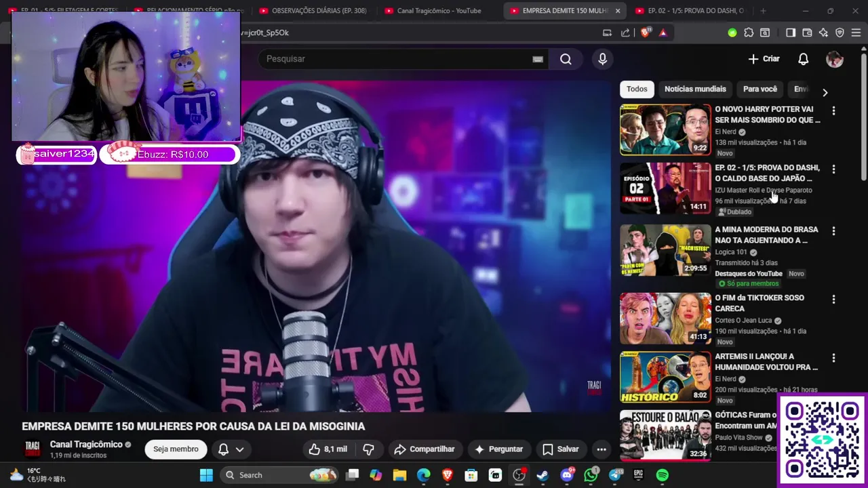Open the Brave VPN shield icon
Screen dimensions: 868x488
840,33
